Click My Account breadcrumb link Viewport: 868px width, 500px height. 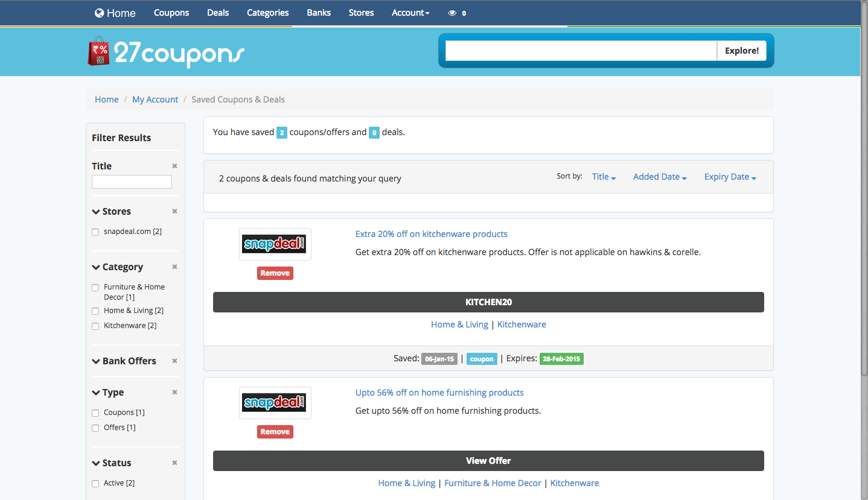click(155, 100)
